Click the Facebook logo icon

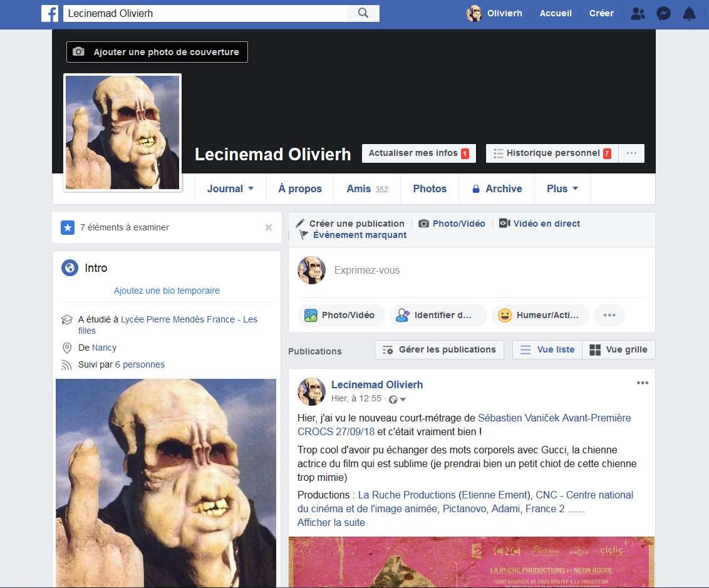click(x=50, y=13)
